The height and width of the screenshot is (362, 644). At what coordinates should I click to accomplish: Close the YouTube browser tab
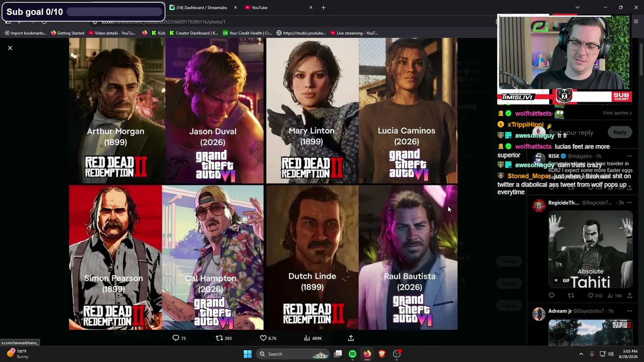[x=311, y=8]
